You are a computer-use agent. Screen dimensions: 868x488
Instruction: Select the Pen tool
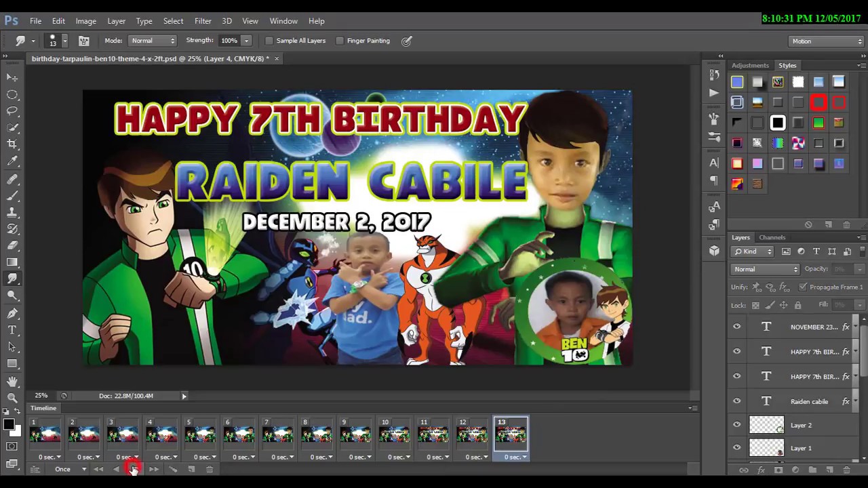[x=12, y=313]
